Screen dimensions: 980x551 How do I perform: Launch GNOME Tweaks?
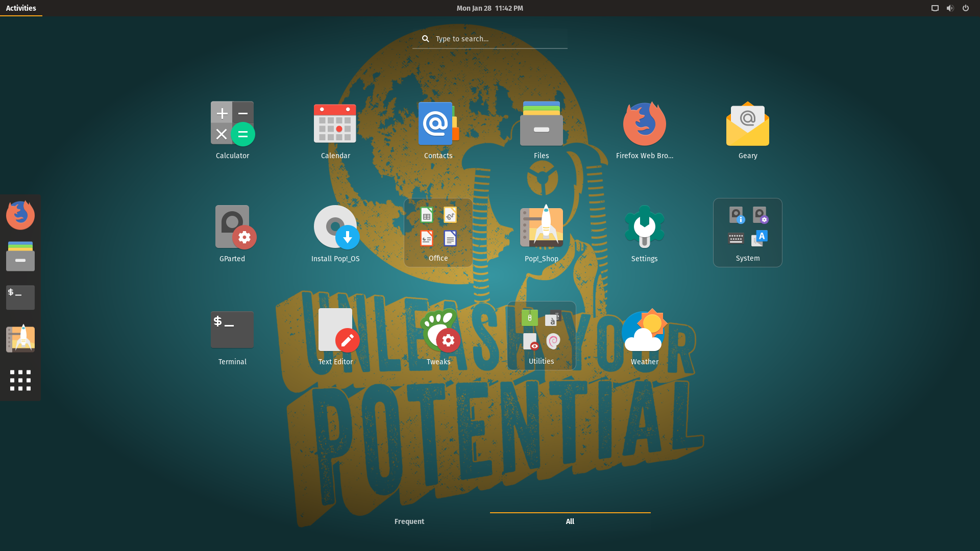pyautogui.click(x=438, y=330)
